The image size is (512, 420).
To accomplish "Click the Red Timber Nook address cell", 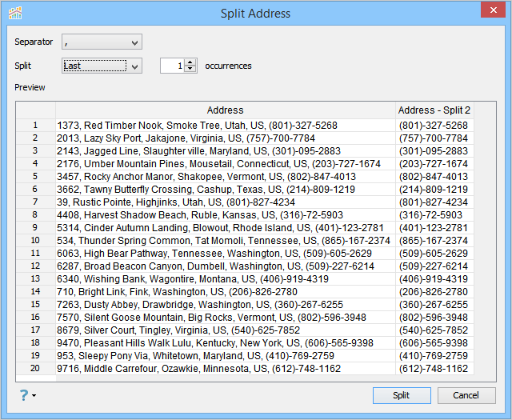I will point(197,126).
